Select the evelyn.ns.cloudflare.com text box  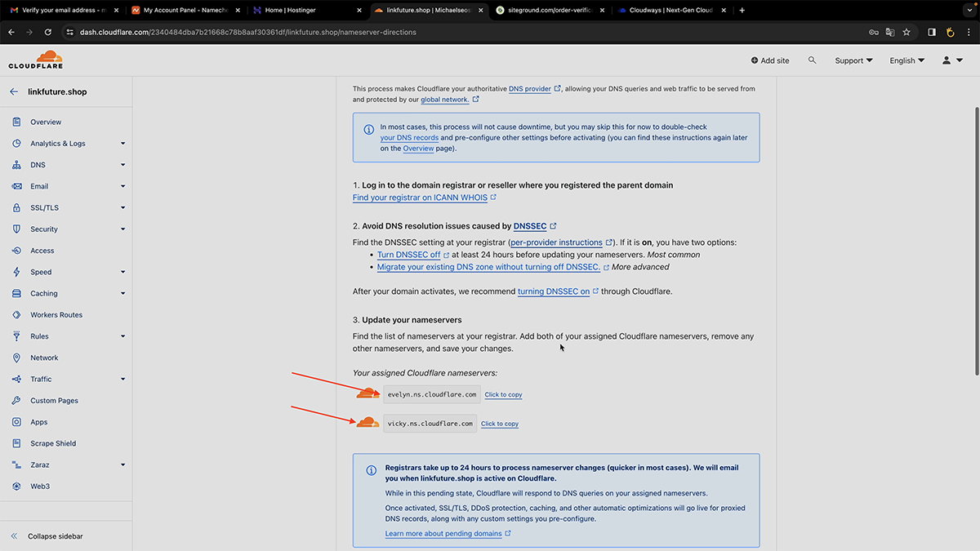click(x=432, y=394)
